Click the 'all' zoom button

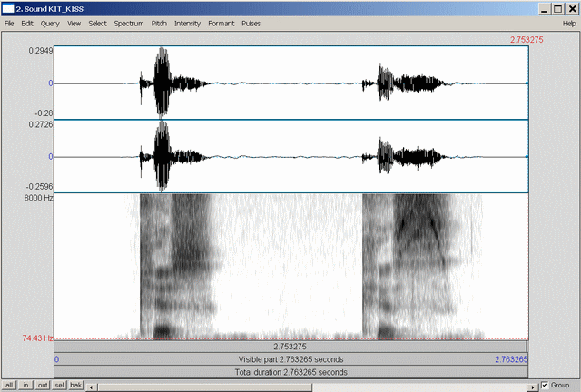(9, 386)
